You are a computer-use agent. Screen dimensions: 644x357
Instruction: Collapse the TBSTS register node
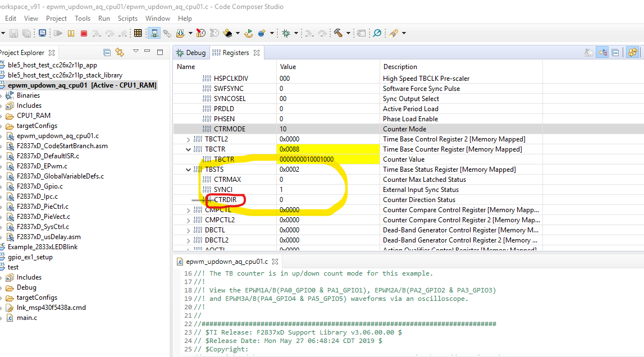(188, 170)
